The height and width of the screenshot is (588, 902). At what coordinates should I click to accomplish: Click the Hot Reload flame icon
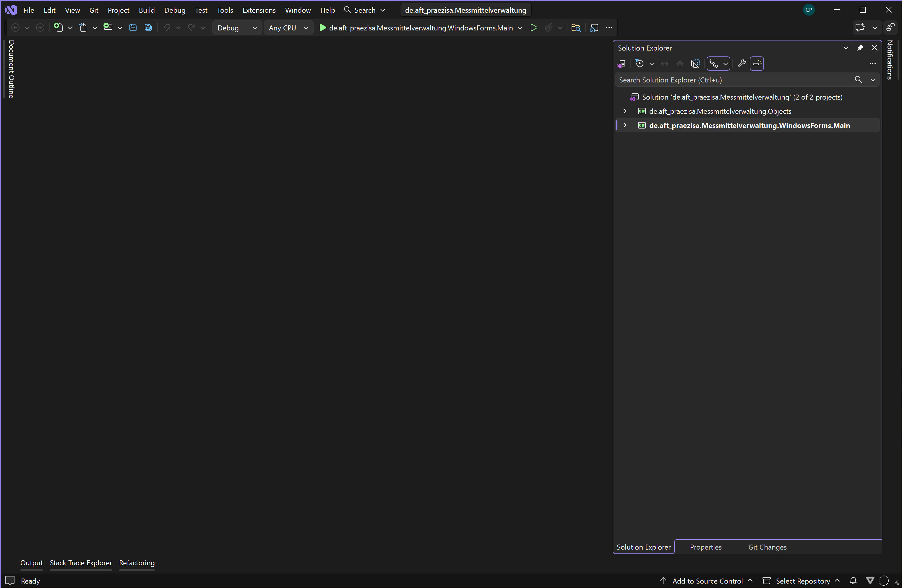click(549, 28)
